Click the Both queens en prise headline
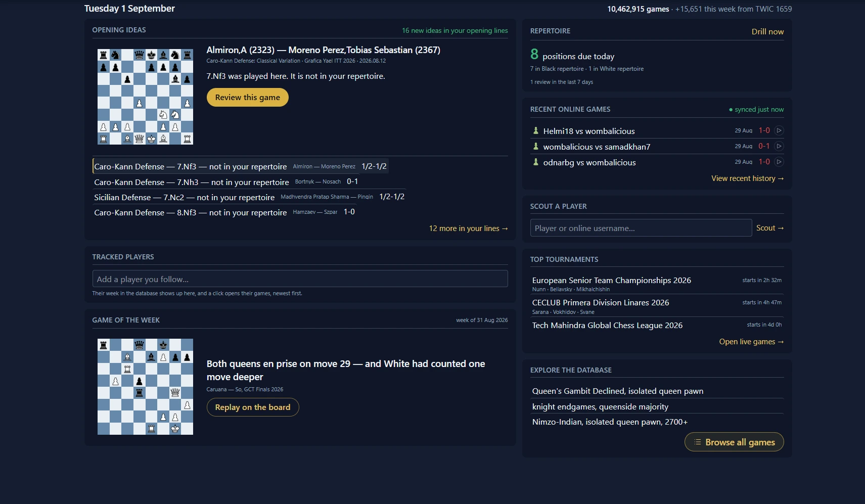Screen dimensions: 865x504 (x=346, y=370)
